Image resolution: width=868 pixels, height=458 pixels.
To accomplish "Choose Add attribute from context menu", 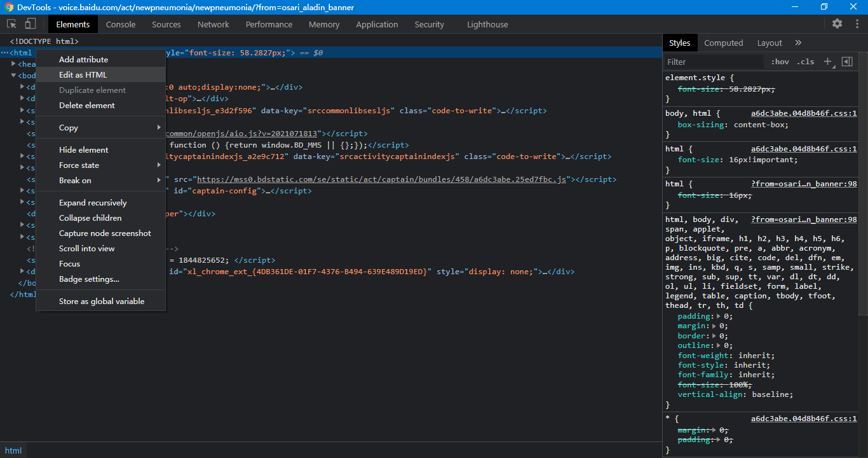I will pos(100,59).
